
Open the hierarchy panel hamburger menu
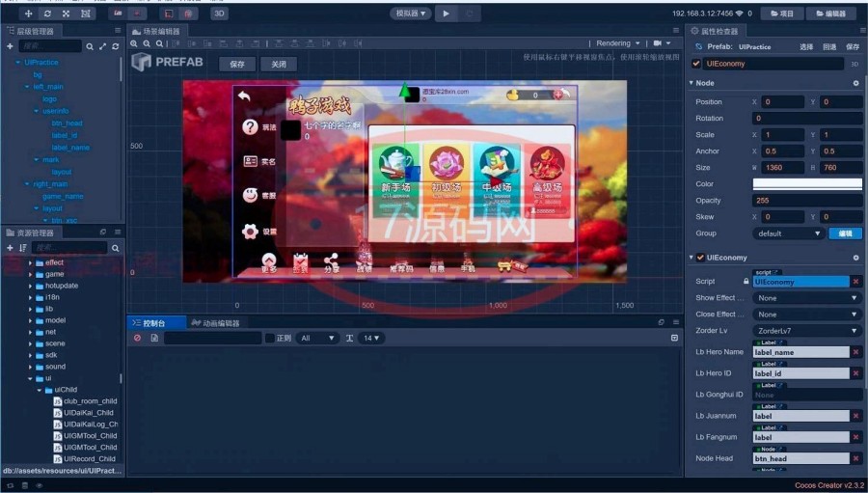pos(118,31)
